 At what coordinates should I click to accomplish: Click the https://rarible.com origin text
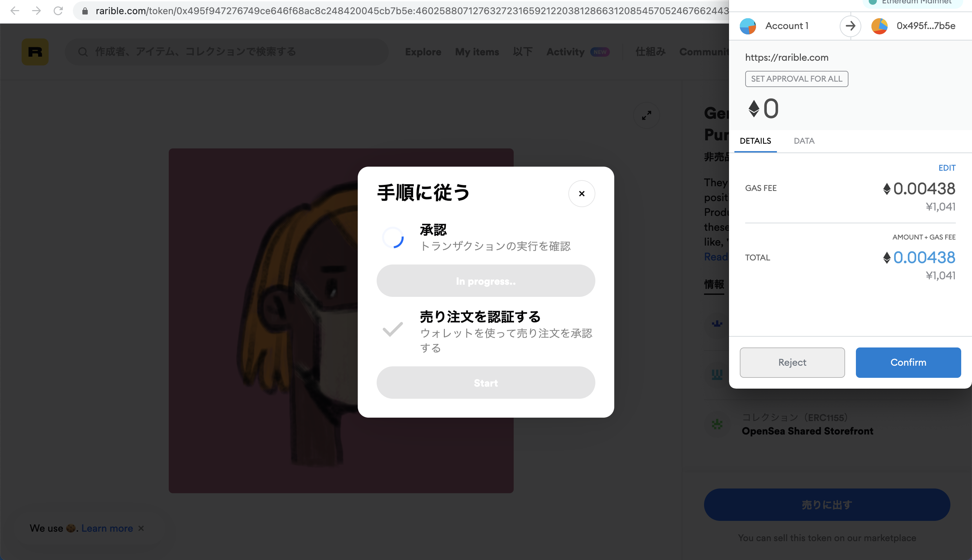pyautogui.click(x=786, y=58)
